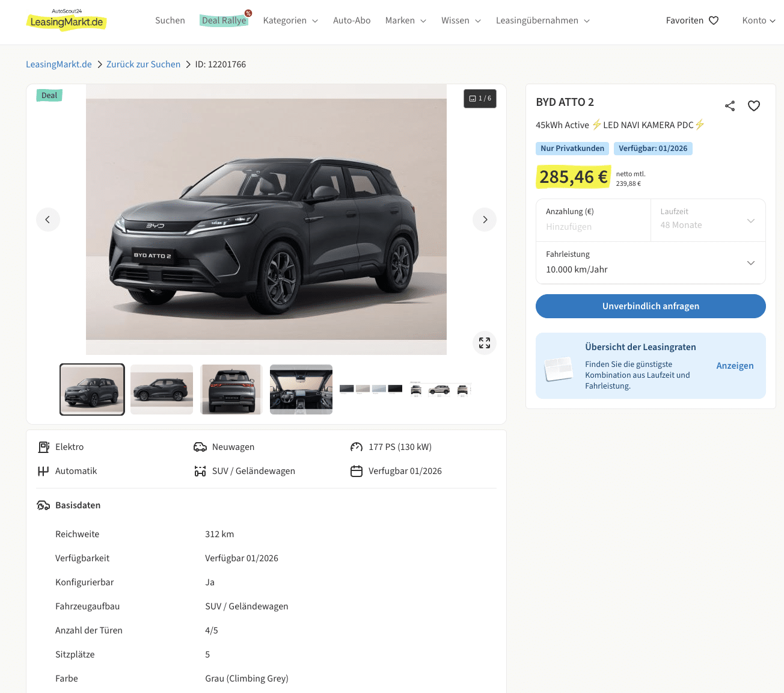
Task: Click the share icon for BYD ATTO 2
Action: pos(730,106)
